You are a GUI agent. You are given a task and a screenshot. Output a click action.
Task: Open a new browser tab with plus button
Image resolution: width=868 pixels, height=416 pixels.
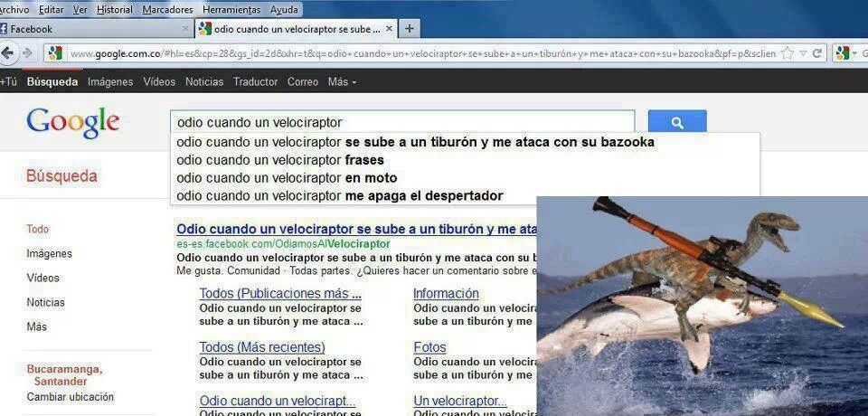point(410,29)
